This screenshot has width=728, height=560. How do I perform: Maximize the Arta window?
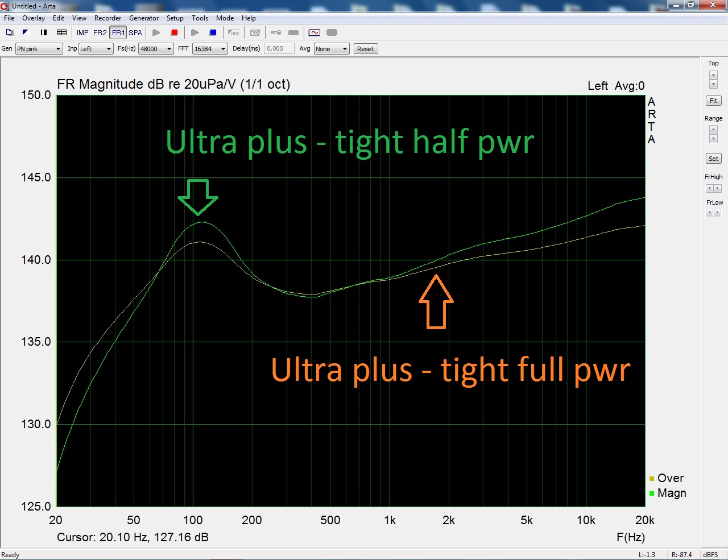point(690,5)
